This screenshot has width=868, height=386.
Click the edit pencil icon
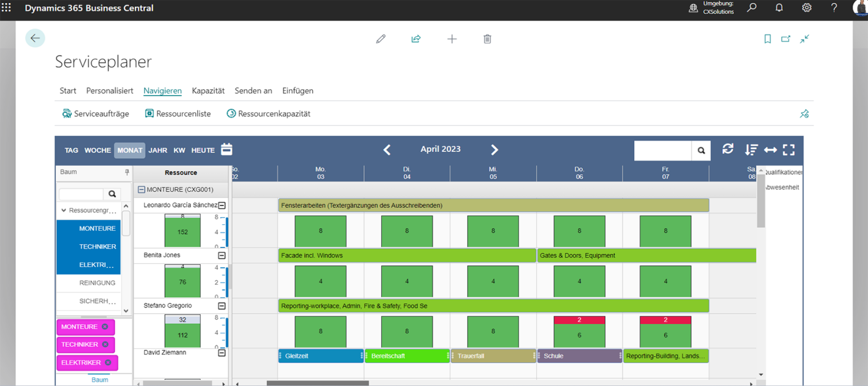[x=381, y=39]
